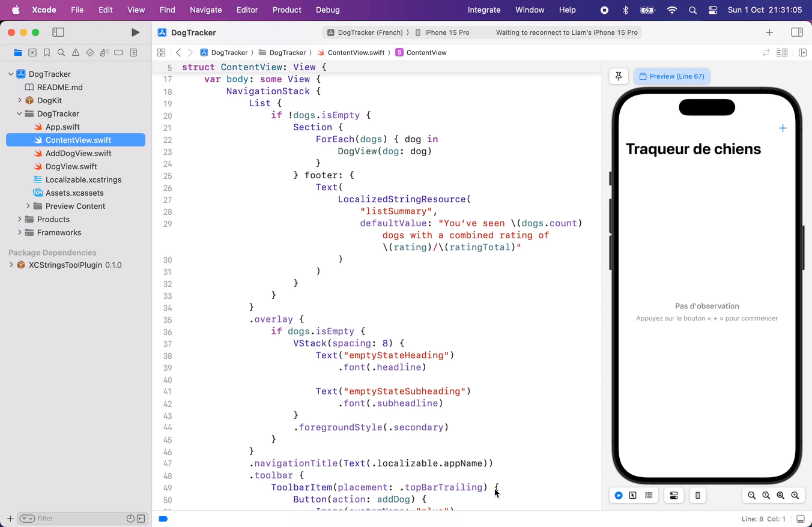Open the Editor menu
The image size is (812, 527).
247,10
